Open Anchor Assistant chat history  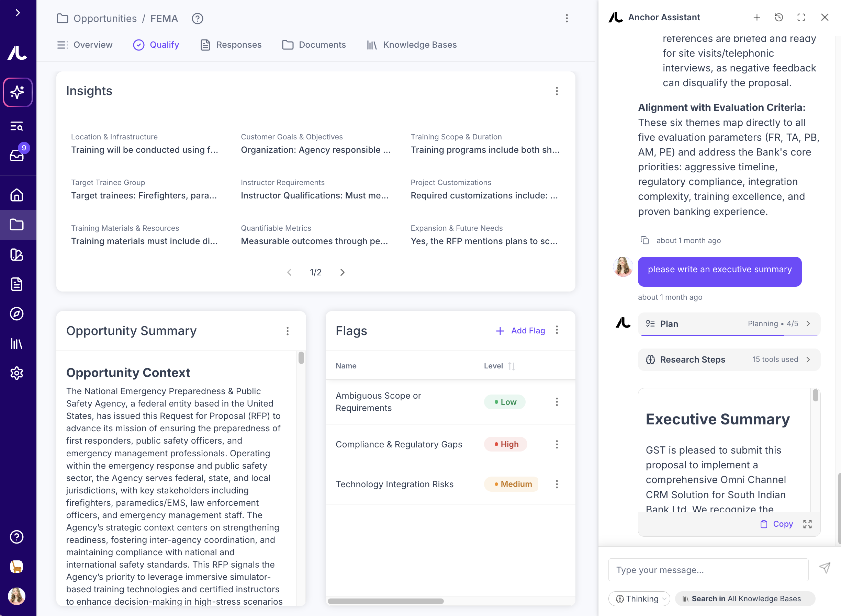click(x=779, y=18)
